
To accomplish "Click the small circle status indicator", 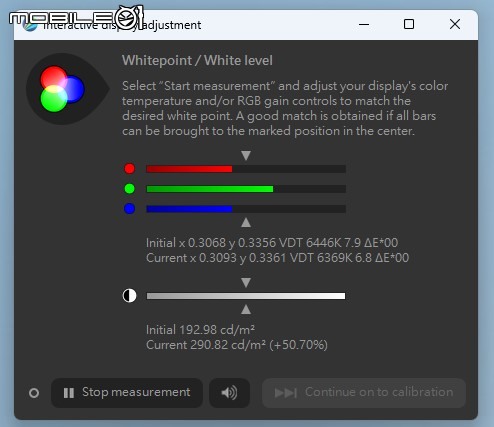I will click(x=34, y=393).
